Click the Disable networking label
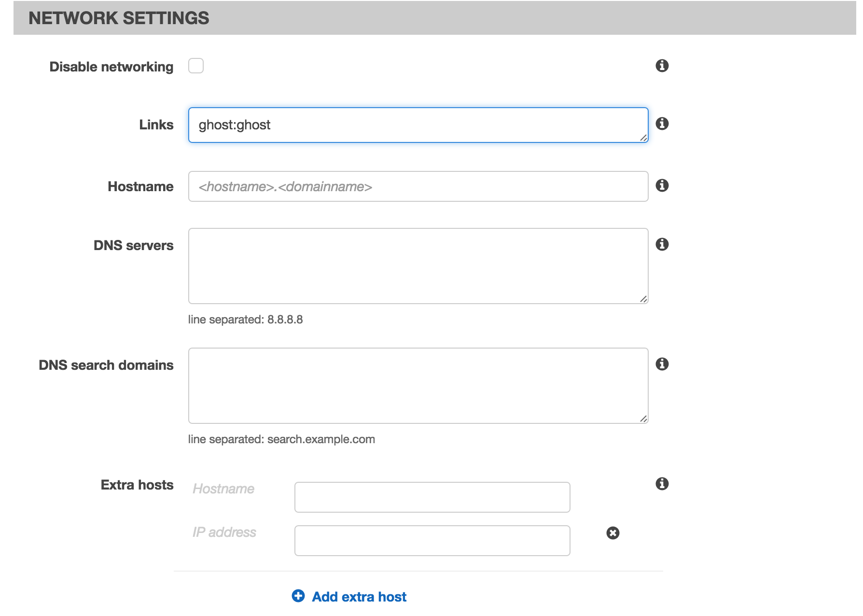 point(111,67)
